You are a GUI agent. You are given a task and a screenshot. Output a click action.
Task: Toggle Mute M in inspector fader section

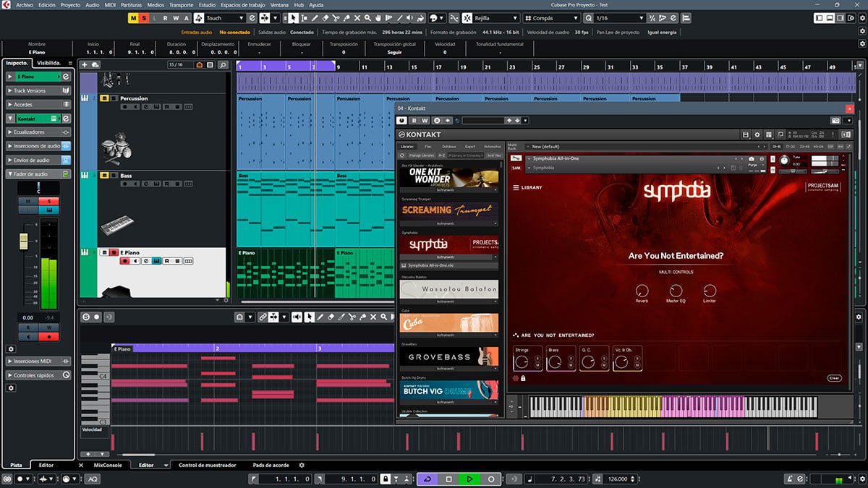tap(28, 200)
